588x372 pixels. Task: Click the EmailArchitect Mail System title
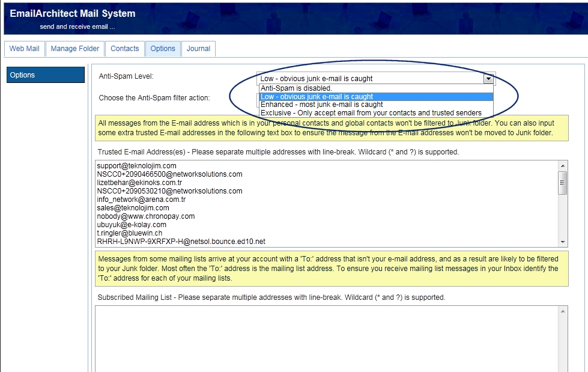(x=73, y=13)
